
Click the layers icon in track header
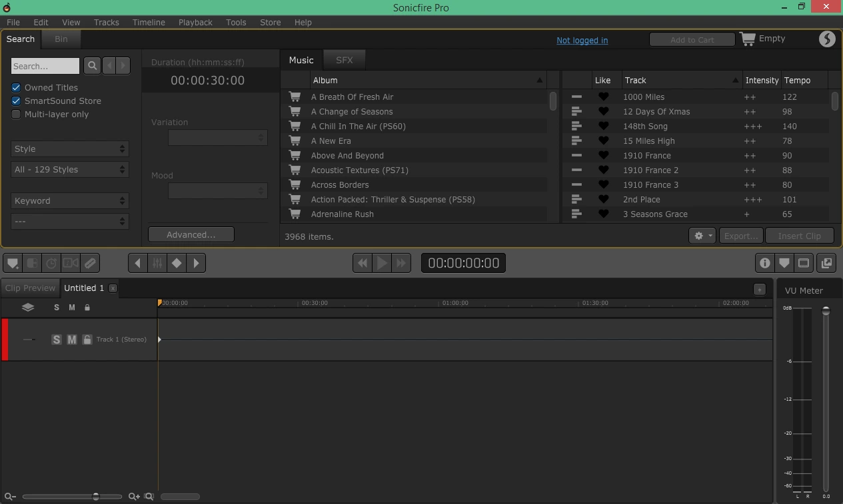(x=27, y=307)
